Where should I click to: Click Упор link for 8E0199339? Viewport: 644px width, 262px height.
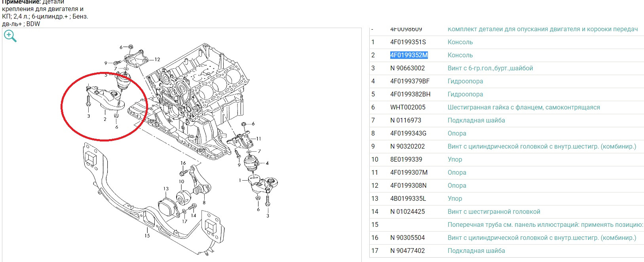tap(455, 160)
